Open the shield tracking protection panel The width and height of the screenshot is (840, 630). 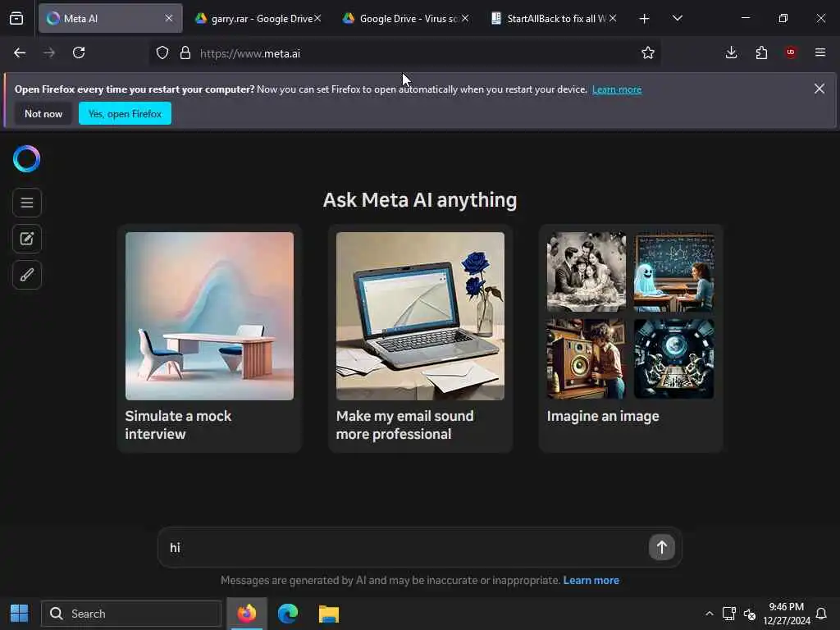162,53
